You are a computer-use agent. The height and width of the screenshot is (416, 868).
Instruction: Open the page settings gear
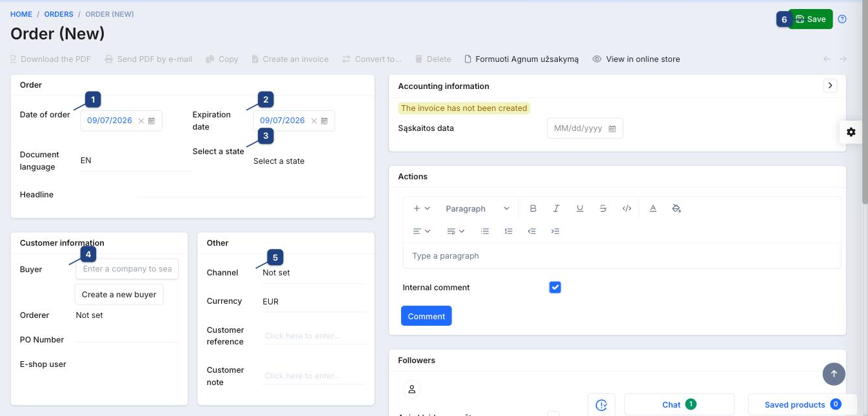(851, 132)
